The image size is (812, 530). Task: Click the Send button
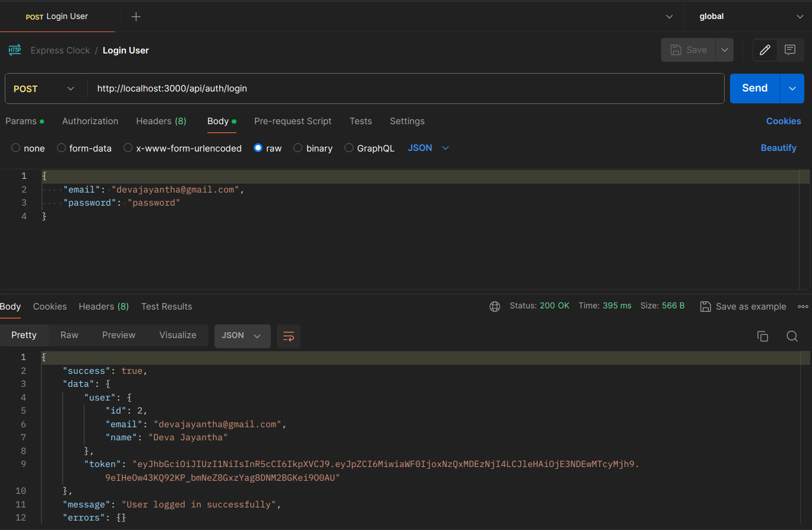[x=754, y=88]
